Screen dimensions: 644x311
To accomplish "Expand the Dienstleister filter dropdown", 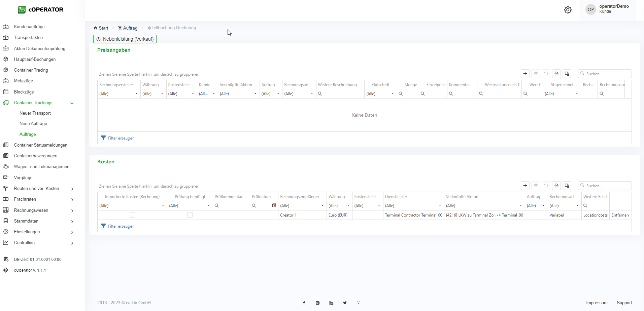I will tap(440, 205).
